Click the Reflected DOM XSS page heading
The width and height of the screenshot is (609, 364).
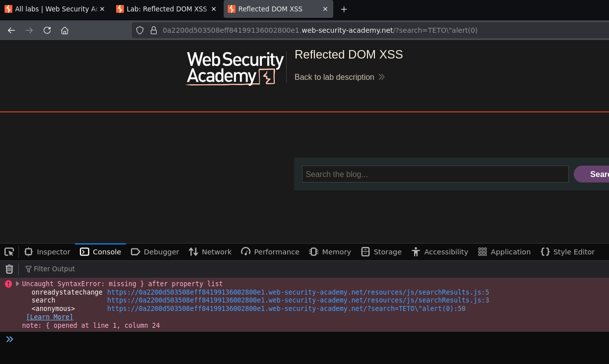tap(349, 55)
